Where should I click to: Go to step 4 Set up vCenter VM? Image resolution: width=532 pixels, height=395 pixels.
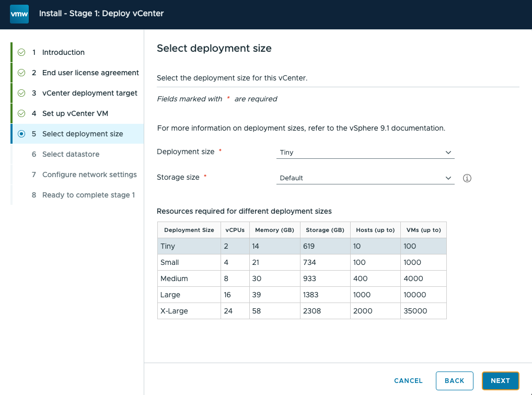tap(78, 113)
